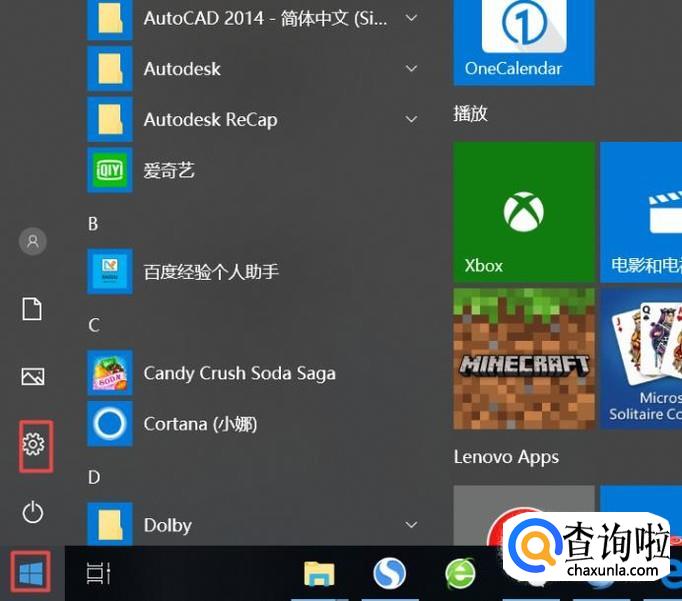Image resolution: width=682 pixels, height=601 pixels.
Task: Click the Windows Start button
Action: [31, 573]
